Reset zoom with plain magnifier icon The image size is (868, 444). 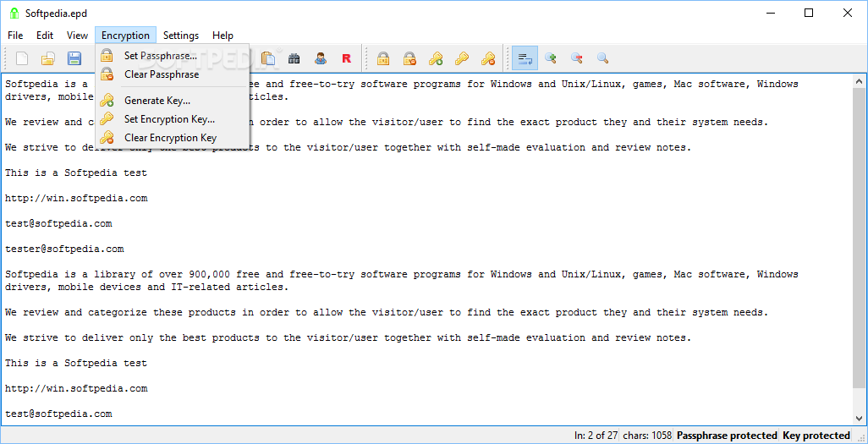pos(603,58)
